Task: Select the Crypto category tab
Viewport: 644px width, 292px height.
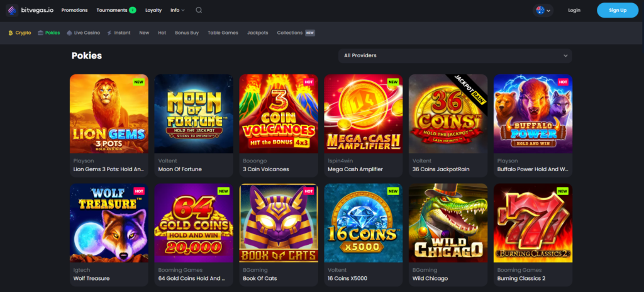Action: point(19,33)
